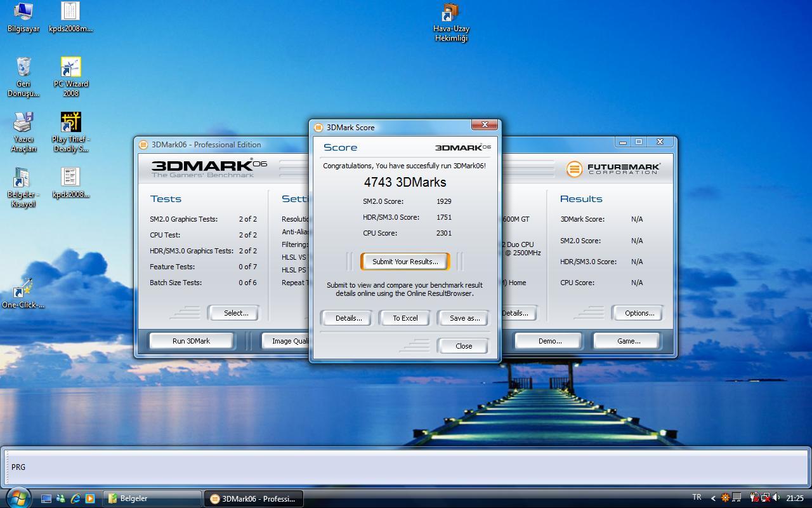Open the Bilgisayar desktop icon
The width and height of the screenshot is (812, 508).
click(23, 18)
